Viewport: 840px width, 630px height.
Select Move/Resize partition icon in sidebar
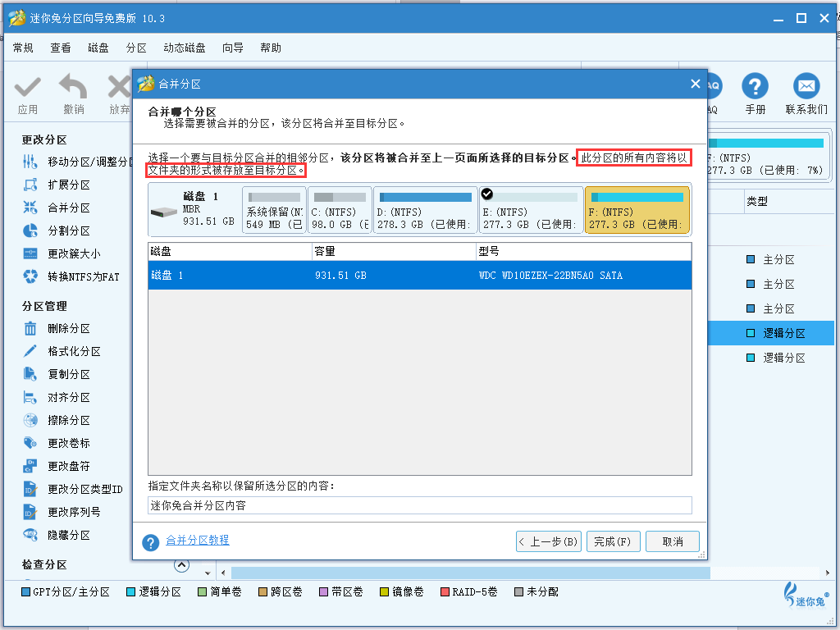30,162
